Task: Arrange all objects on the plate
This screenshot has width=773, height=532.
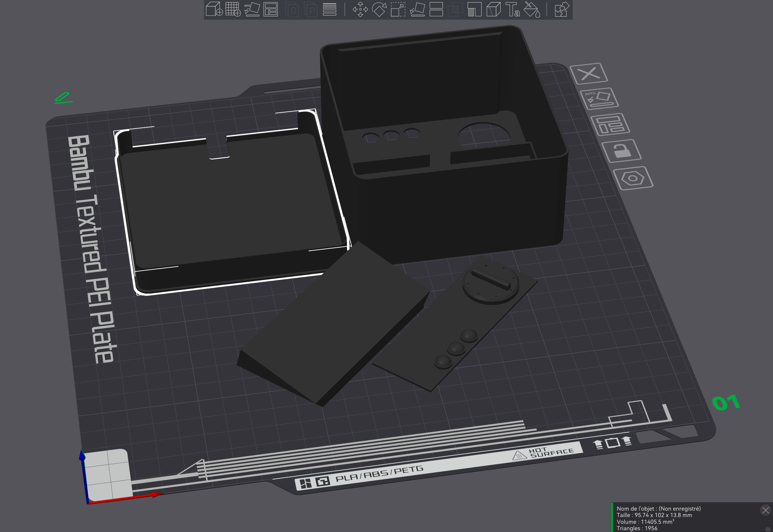Action: 271,10
